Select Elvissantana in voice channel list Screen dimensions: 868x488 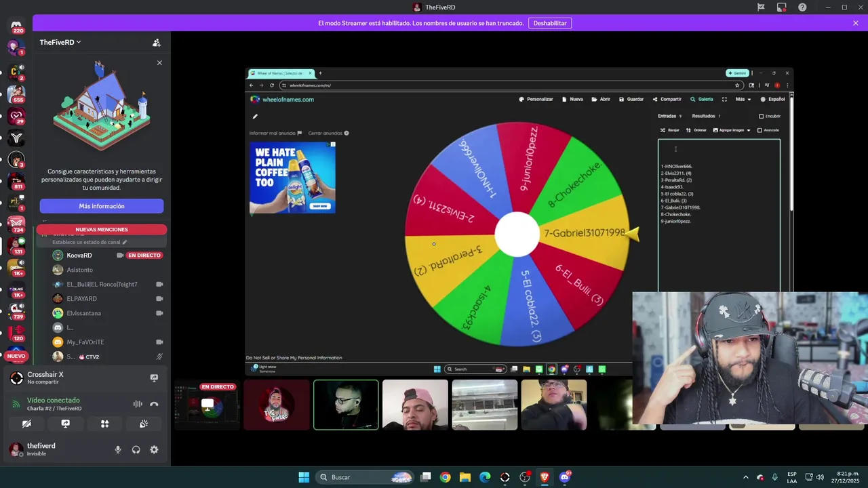pyautogui.click(x=108, y=313)
